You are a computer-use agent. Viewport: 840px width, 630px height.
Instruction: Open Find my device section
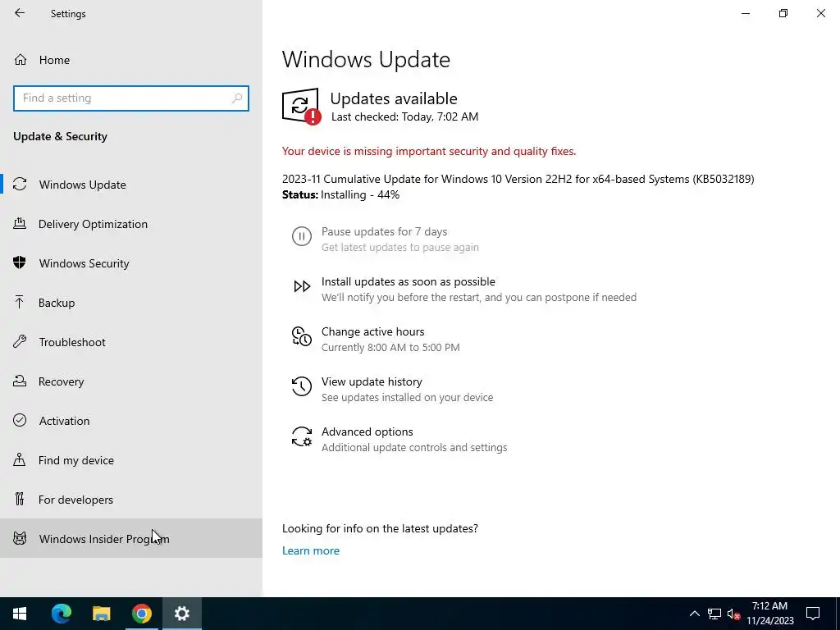[130, 460]
